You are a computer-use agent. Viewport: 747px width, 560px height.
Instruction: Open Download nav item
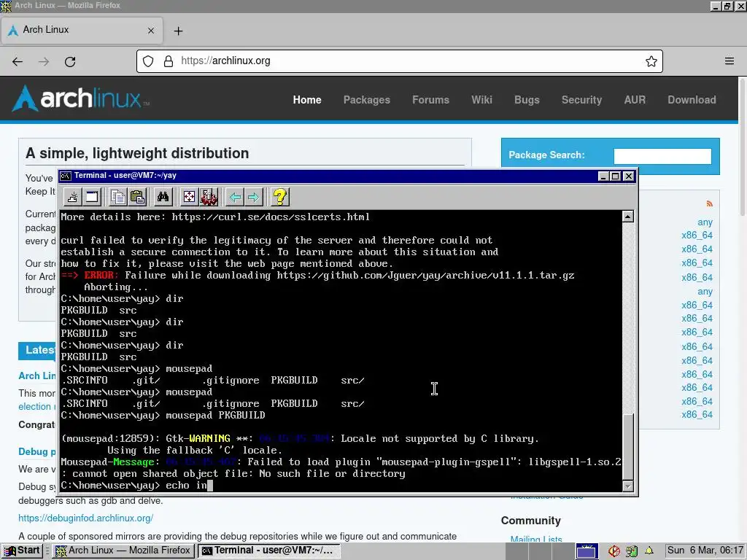coord(692,100)
